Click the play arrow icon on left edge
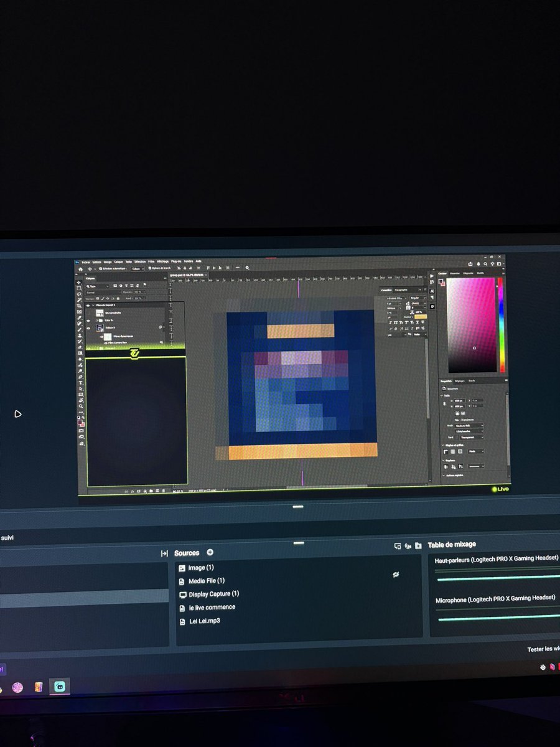Viewport: 560px width, 747px height. point(17,414)
